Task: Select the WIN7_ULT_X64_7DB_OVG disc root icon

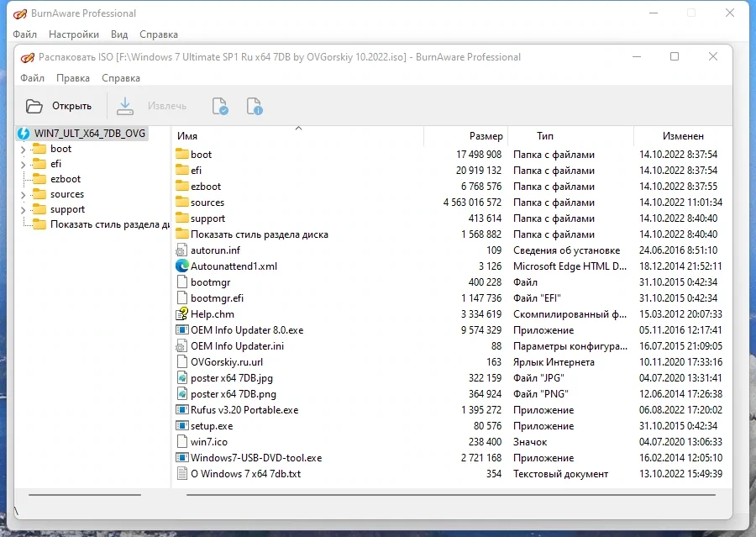Action: [x=24, y=134]
